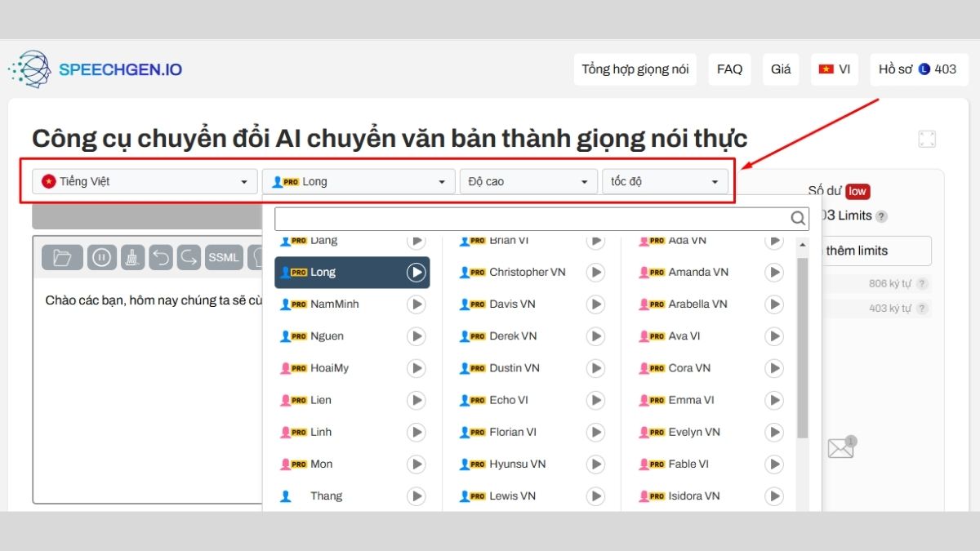Play preview for Hyunsu VN voice
The height and width of the screenshot is (551, 980).
[595, 464]
